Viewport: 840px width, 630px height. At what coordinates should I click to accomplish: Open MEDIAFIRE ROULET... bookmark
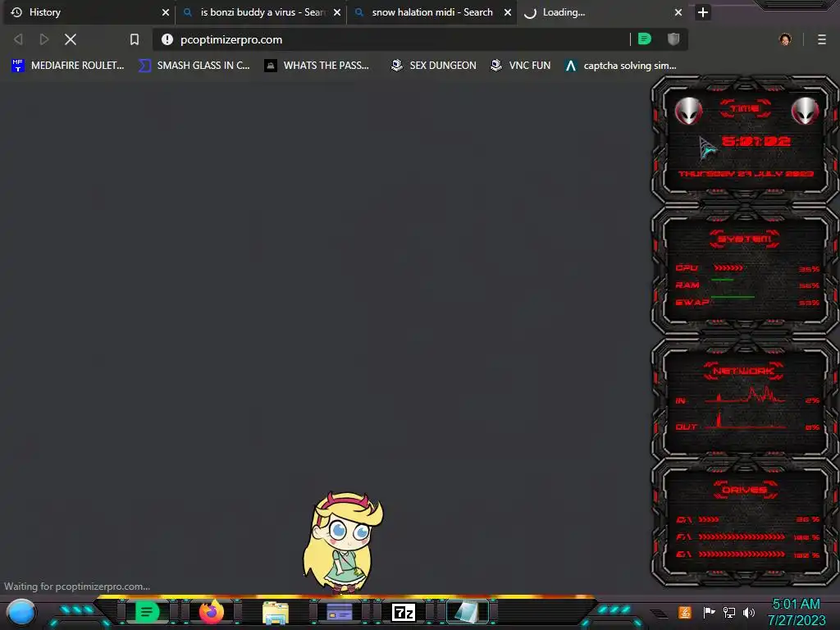click(68, 66)
